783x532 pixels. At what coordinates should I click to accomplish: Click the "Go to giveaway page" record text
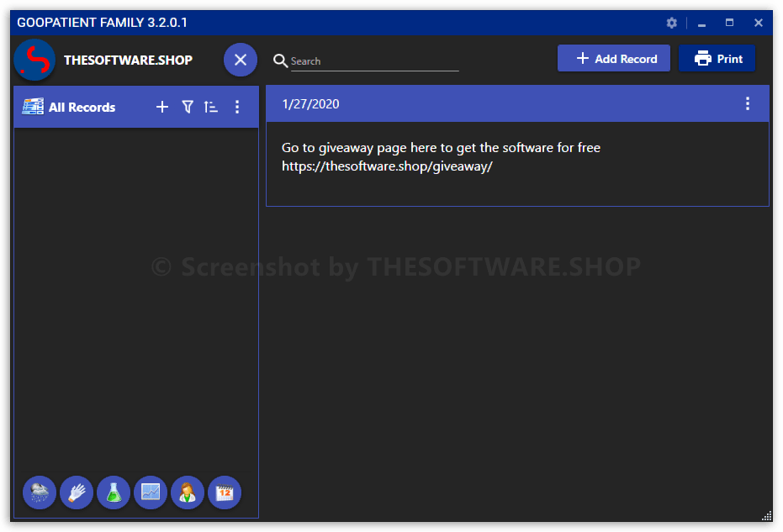[x=441, y=148]
